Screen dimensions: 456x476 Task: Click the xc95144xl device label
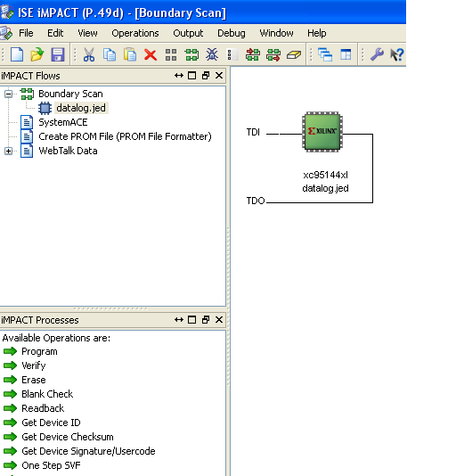pos(325,176)
